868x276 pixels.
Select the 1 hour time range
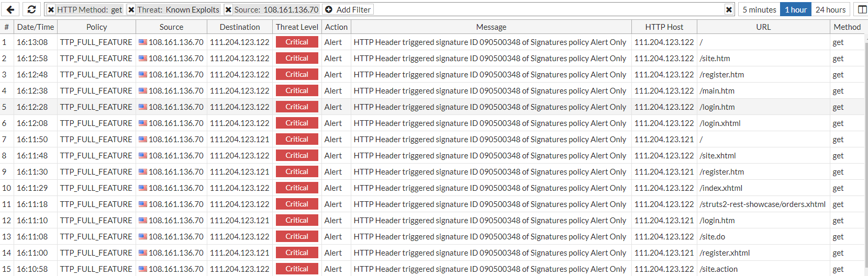pyautogui.click(x=796, y=9)
